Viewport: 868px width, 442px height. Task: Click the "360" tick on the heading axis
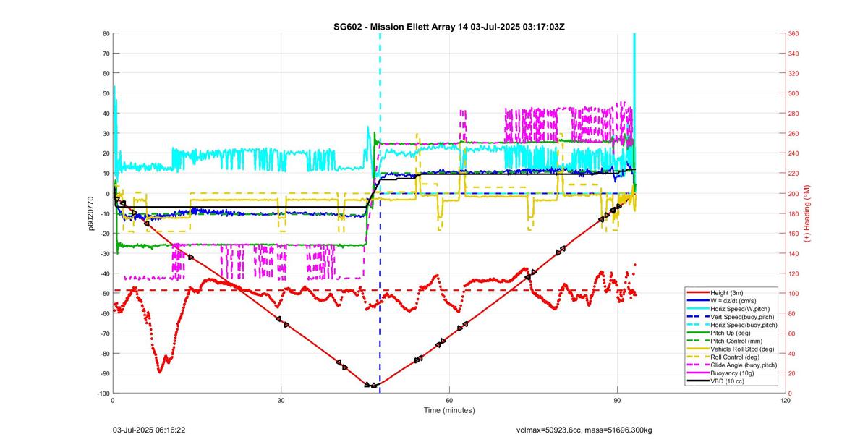click(x=794, y=34)
